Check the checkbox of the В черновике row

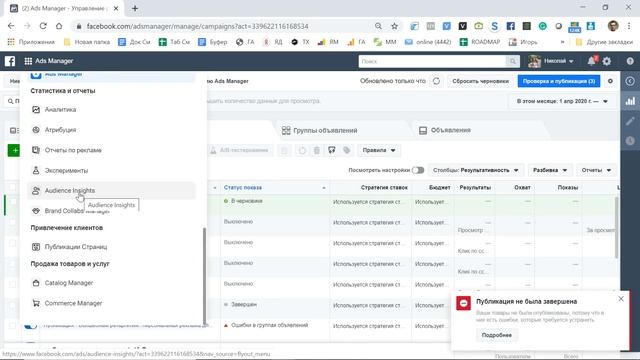click(13, 202)
